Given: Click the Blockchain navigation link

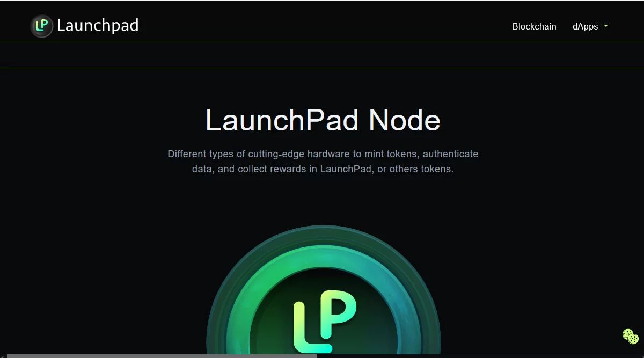Looking at the screenshot, I should click(534, 26).
